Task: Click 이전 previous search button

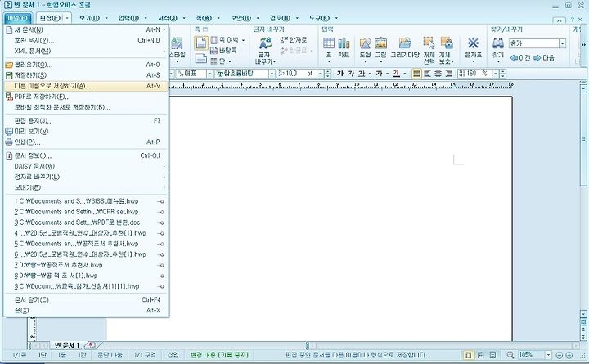Action: 520,58
